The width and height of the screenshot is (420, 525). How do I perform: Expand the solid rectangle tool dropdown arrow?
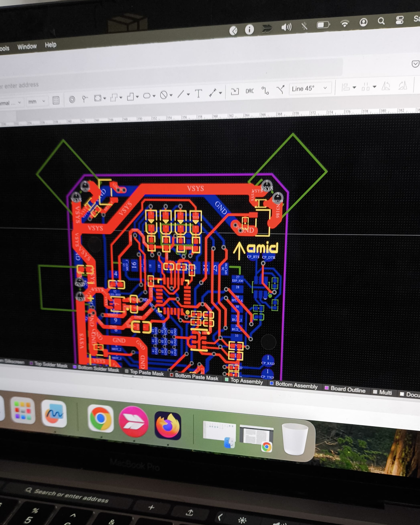[105, 98]
